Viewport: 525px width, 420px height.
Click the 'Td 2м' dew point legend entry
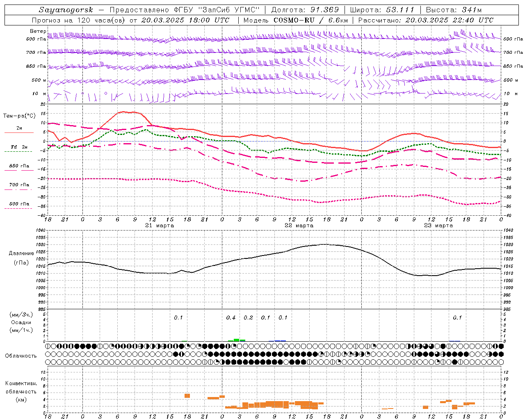(x=19, y=147)
